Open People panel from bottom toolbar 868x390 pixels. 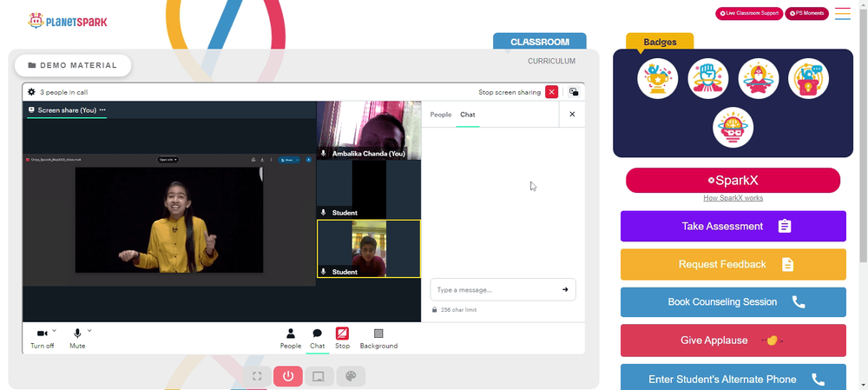(290, 339)
